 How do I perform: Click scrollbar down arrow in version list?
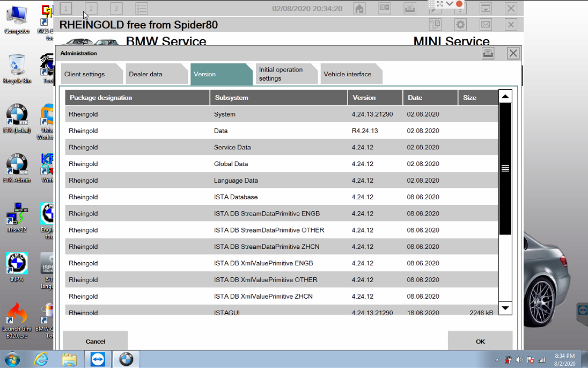[505, 308]
